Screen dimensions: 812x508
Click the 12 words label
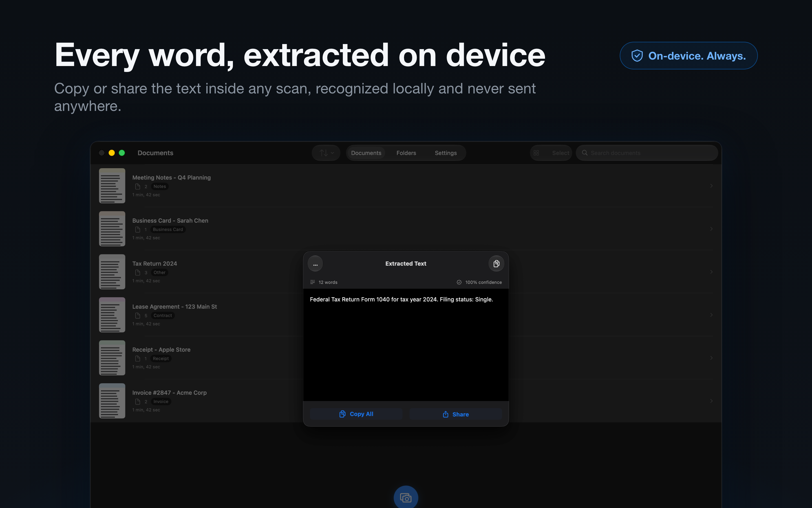pos(328,282)
